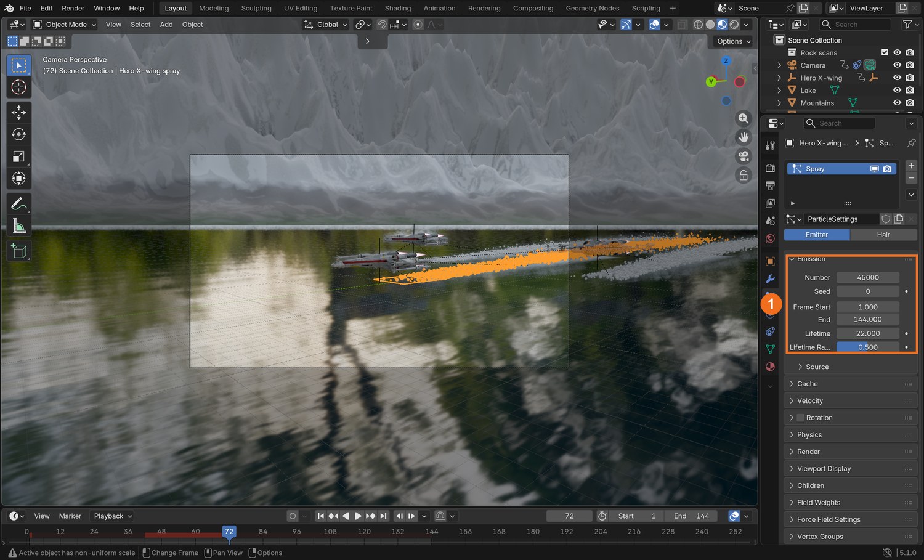Activate the Scale tool
This screenshot has height=560, width=924.
pyautogui.click(x=19, y=156)
